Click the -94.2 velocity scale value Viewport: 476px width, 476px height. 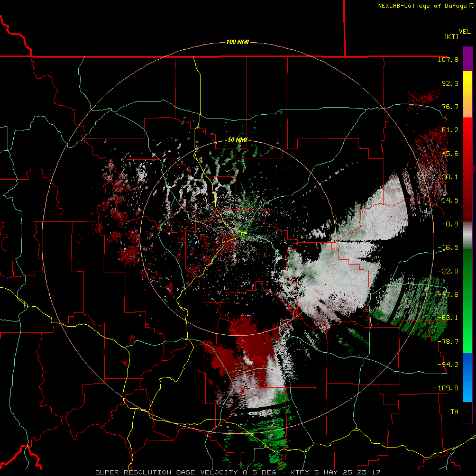coord(448,365)
